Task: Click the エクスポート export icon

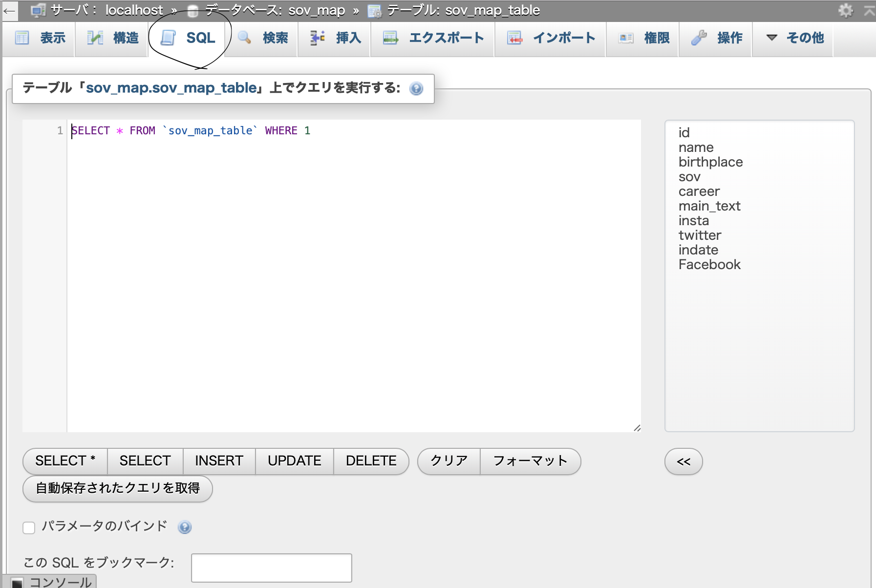Action: click(x=389, y=38)
